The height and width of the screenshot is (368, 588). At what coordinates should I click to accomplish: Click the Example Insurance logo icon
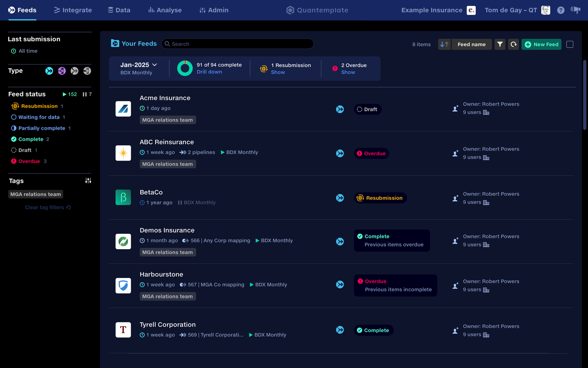click(x=471, y=10)
